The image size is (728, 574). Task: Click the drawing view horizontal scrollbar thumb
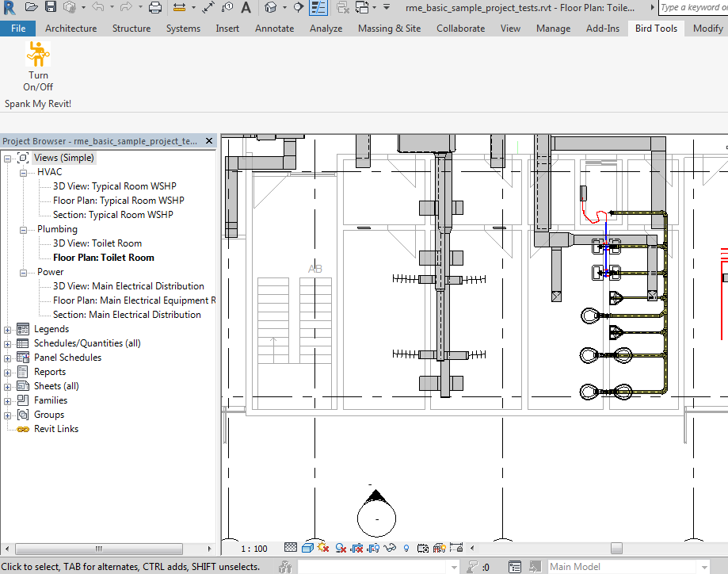(x=616, y=548)
